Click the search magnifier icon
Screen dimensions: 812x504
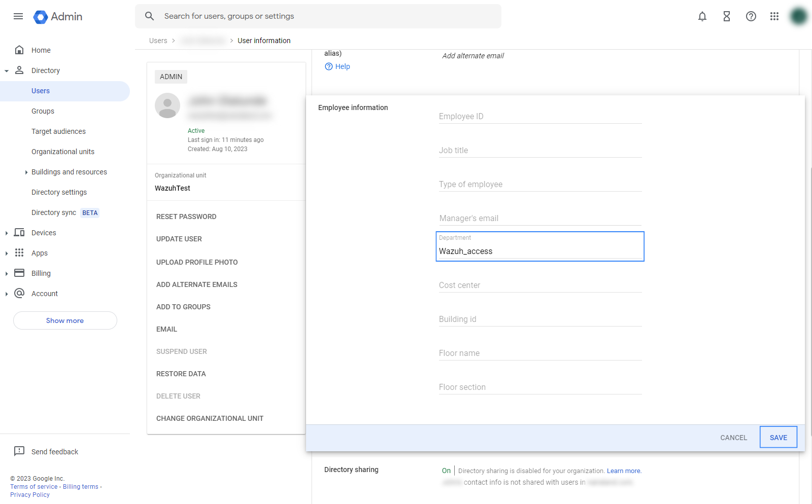coord(149,16)
